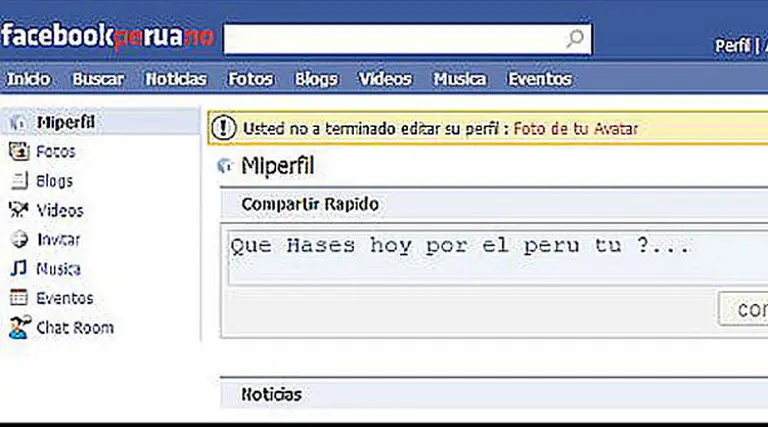Click the Compartir Rapido header
This screenshot has height=427, width=768.
(x=494, y=205)
